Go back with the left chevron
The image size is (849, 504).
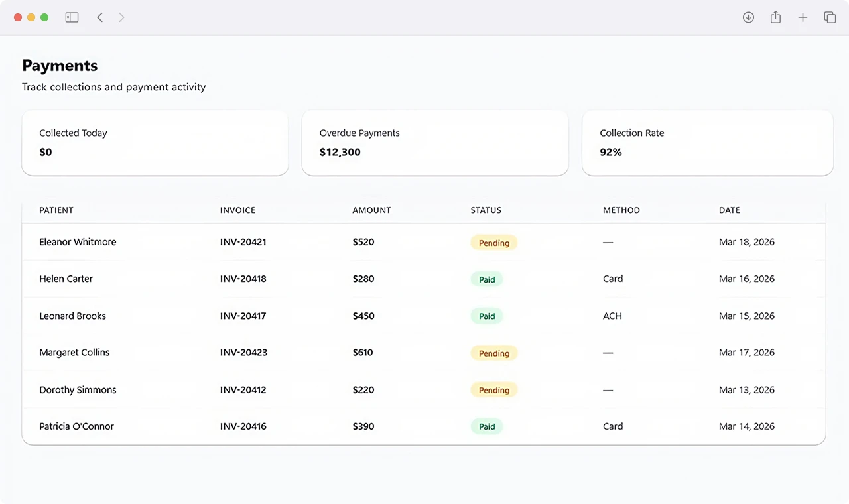(x=100, y=17)
